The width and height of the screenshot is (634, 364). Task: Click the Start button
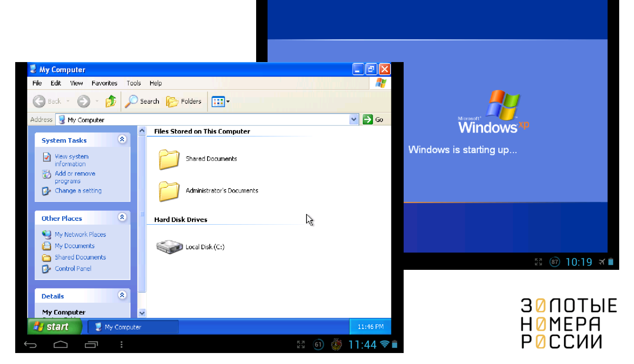(54, 326)
